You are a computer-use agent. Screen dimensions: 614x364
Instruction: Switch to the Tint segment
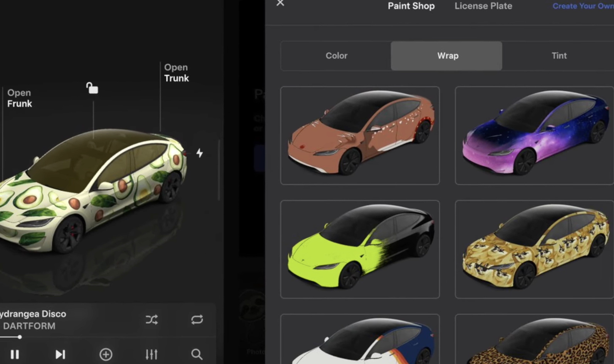(559, 56)
